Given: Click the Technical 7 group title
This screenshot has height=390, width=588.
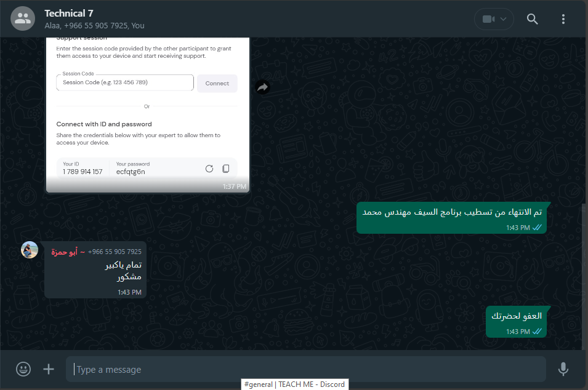Looking at the screenshot, I should click(x=69, y=14).
